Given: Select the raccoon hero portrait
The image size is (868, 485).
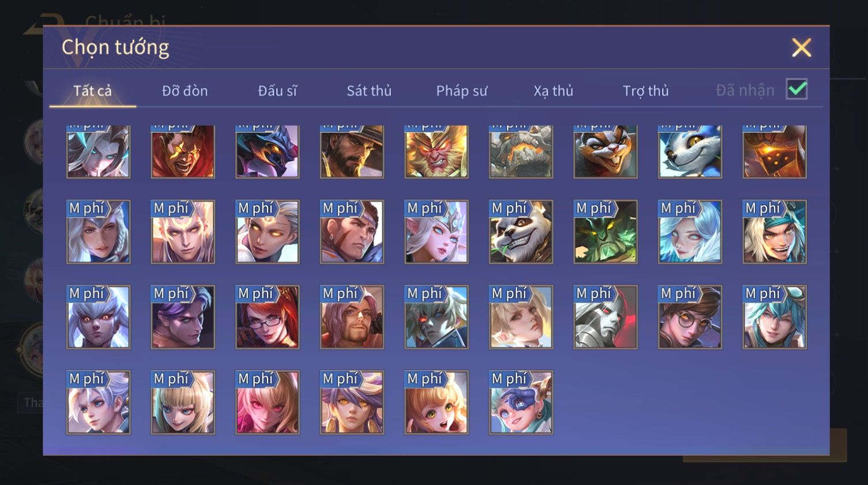Looking at the screenshot, I should [x=606, y=151].
